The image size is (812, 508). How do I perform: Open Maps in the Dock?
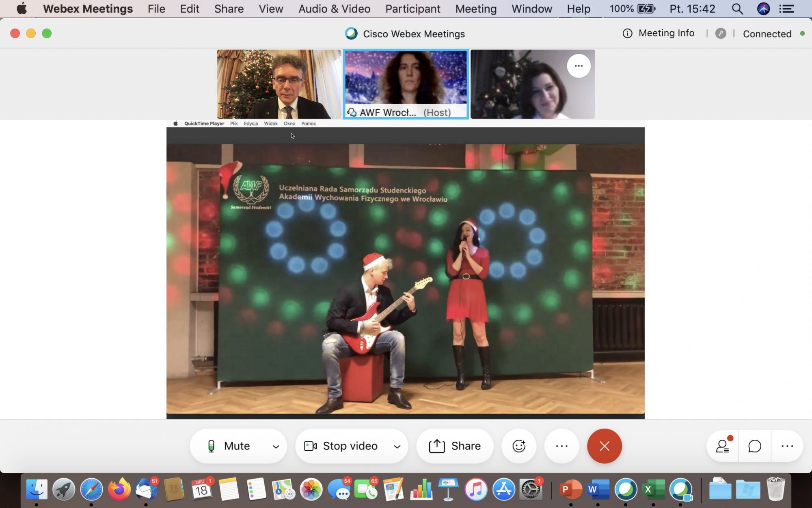point(283,489)
